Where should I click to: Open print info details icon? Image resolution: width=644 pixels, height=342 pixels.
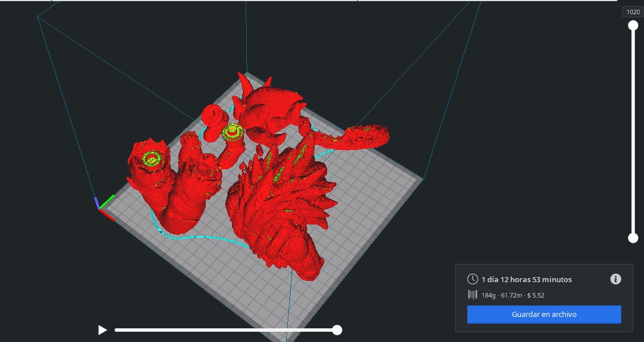pyautogui.click(x=616, y=279)
